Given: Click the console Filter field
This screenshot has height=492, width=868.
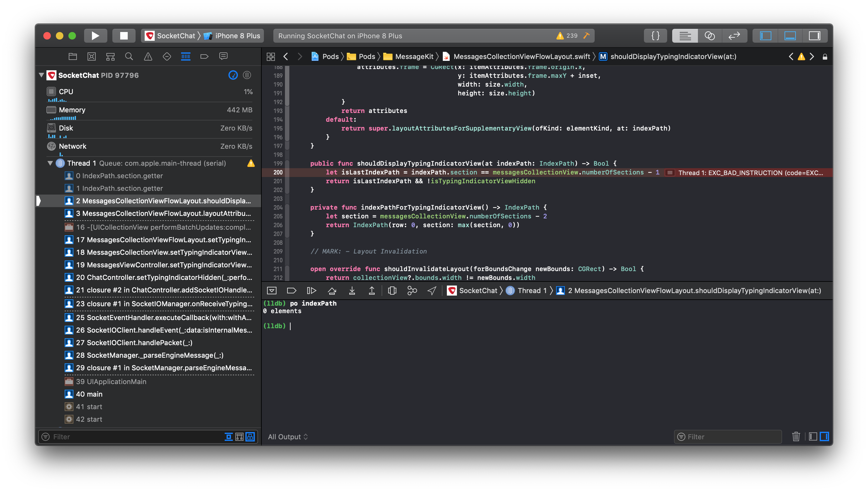Looking at the screenshot, I should [727, 436].
